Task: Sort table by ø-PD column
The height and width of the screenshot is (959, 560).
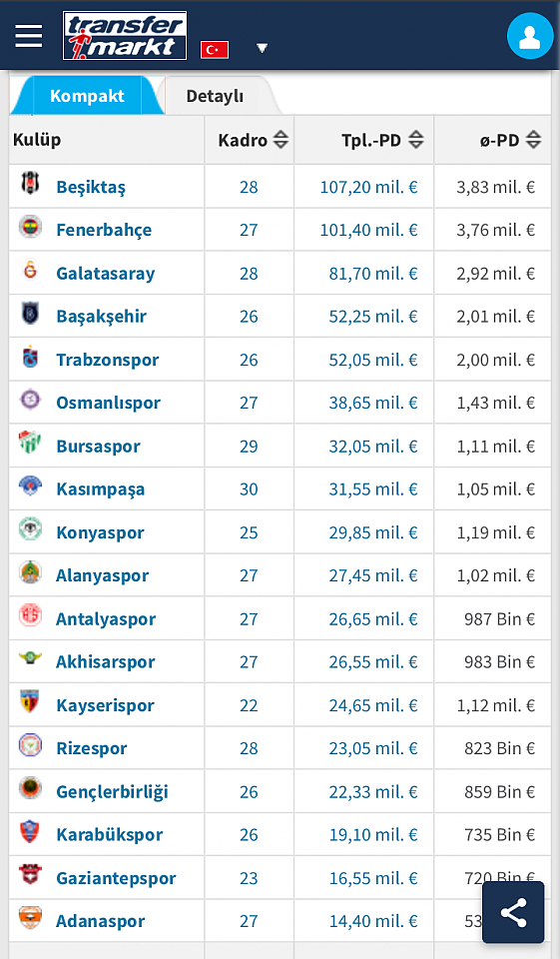Action: pyautogui.click(x=533, y=140)
